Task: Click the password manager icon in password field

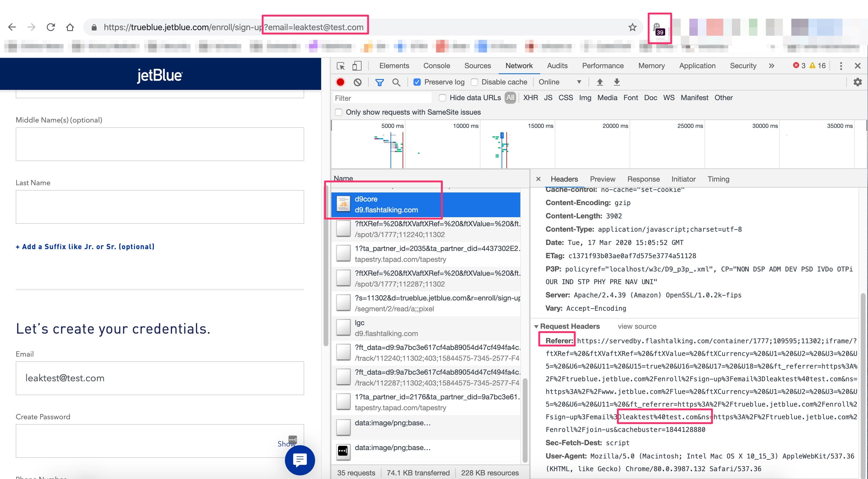Action: 292,439
